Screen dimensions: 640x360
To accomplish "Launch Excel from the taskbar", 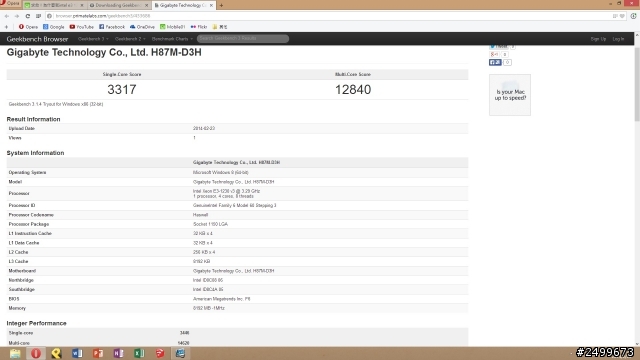I will [x=139, y=353].
